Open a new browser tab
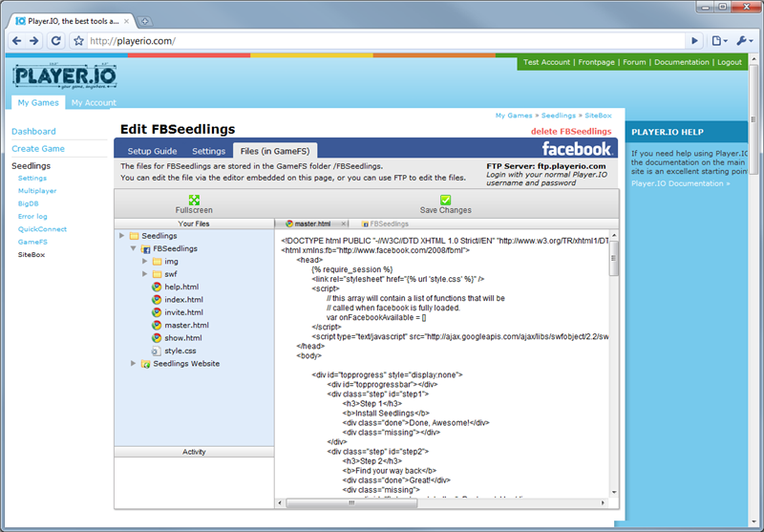The height and width of the screenshot is (532, 764). click(x=145, y=21)
